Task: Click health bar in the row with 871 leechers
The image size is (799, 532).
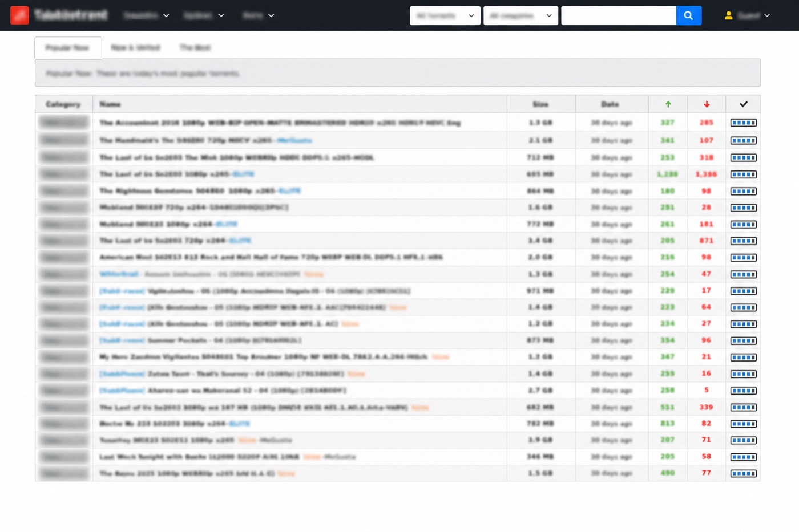Action: tap(743, 241)
